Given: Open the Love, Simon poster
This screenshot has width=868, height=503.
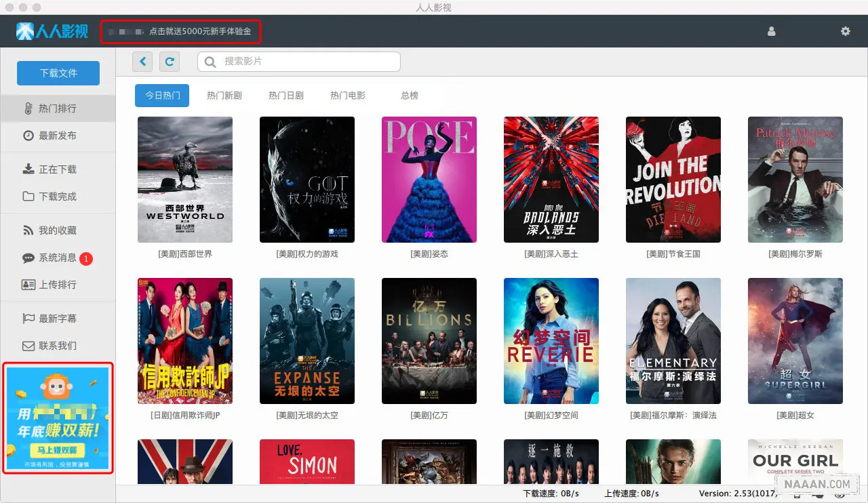Looking at the screenshot, I should pyautogui.click(x=307, y=462).
